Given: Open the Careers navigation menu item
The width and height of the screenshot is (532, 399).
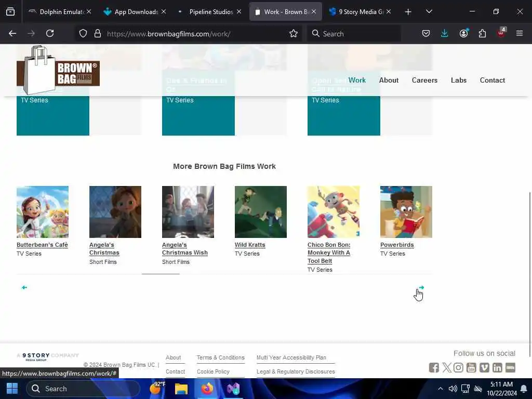Looking at the screenshot, I should pyautogui.click(x=424, y=80).
